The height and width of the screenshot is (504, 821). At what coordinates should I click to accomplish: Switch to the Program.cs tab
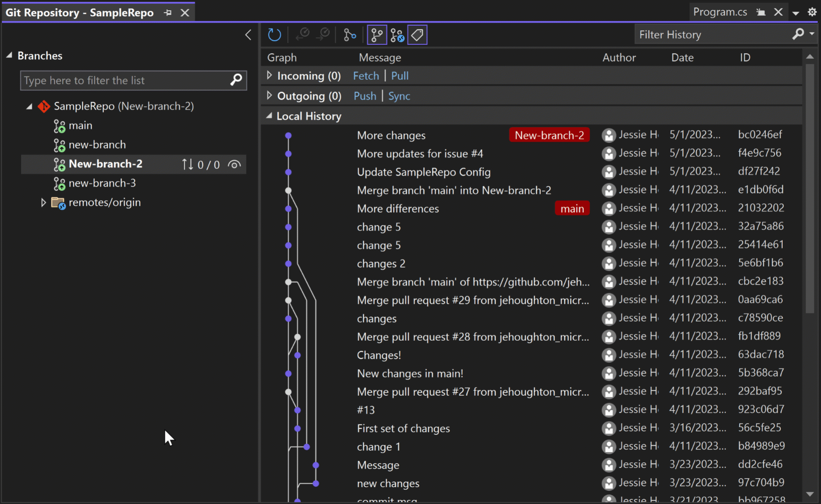[x=720, y=12]
